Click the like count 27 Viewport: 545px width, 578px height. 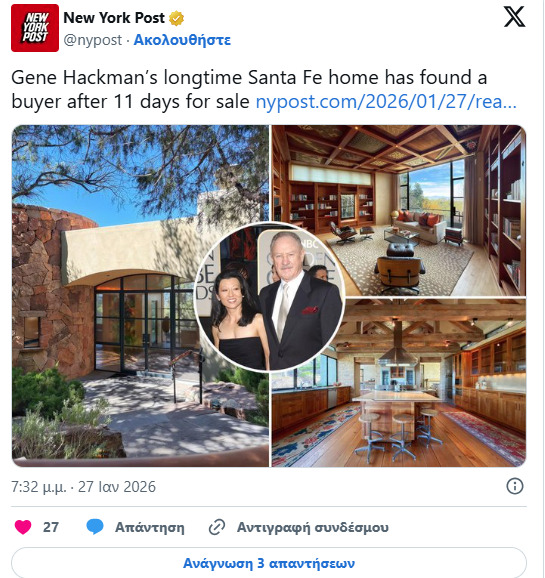[x=51, y=527]
